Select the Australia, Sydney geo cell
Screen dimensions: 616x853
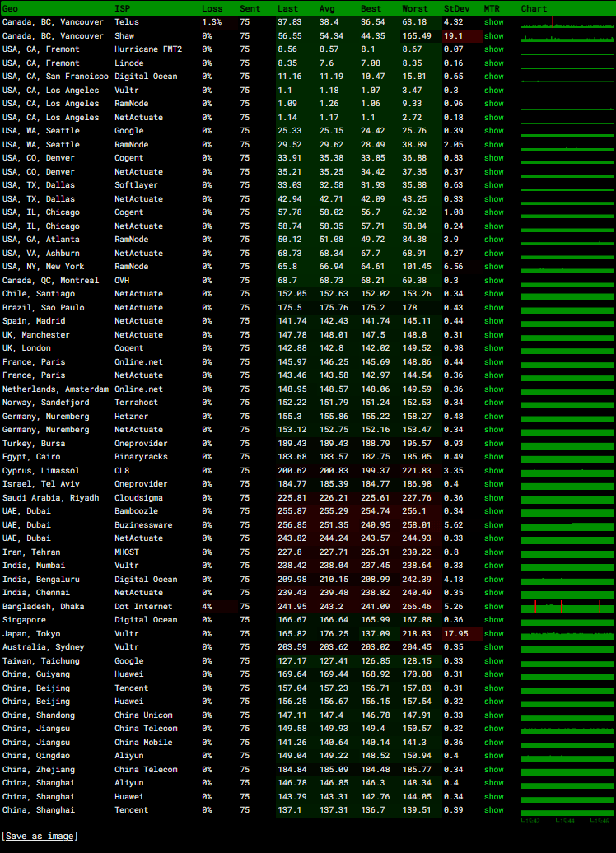coord(44,647)
